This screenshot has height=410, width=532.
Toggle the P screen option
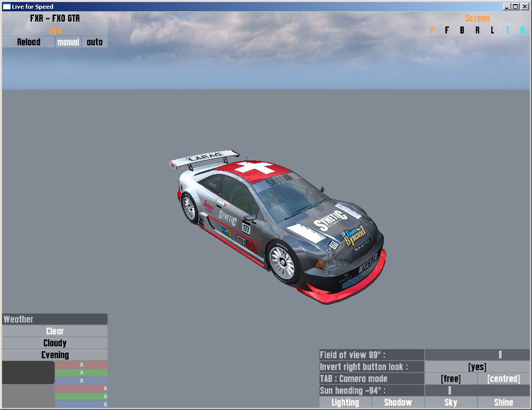432,30
